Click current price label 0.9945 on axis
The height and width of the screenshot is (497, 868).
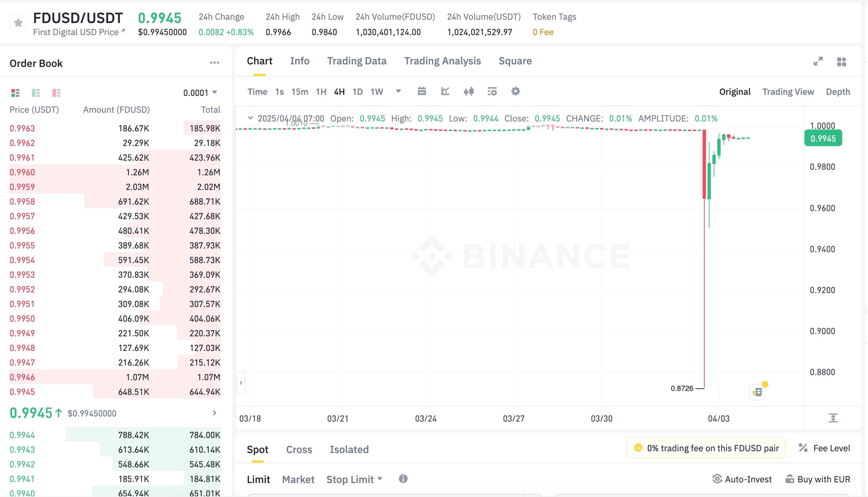pyautogui.click(x=823, y=138)
